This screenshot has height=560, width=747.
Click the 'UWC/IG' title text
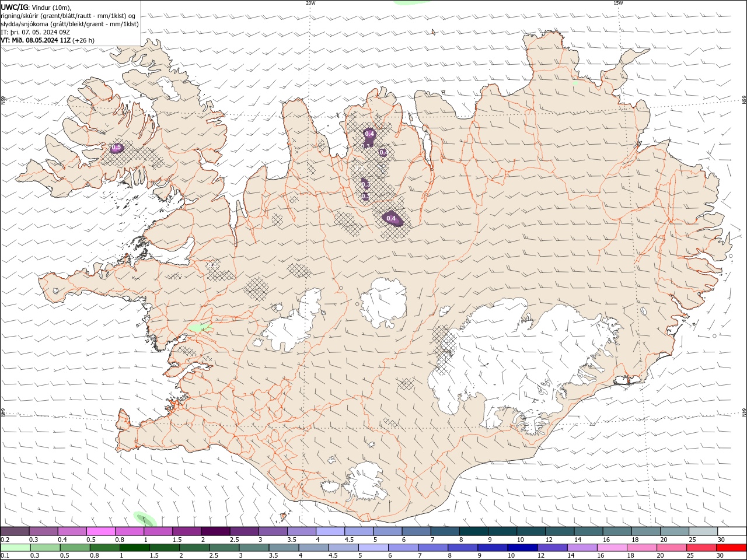[x=15, y=7]
